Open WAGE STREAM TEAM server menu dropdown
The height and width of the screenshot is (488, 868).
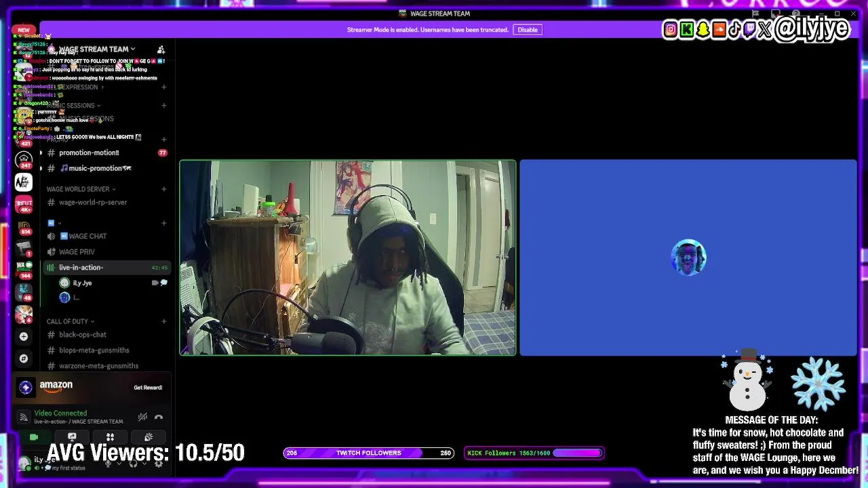click(x=97, y=49)
